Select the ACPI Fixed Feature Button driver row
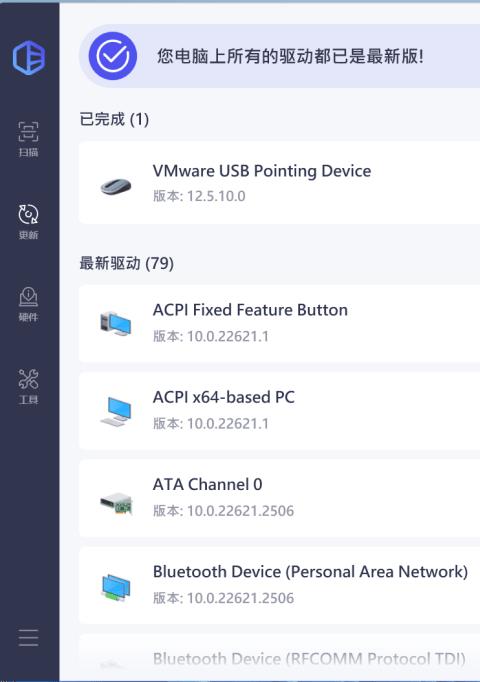This screenshot has height=682, width=480. 279,323
